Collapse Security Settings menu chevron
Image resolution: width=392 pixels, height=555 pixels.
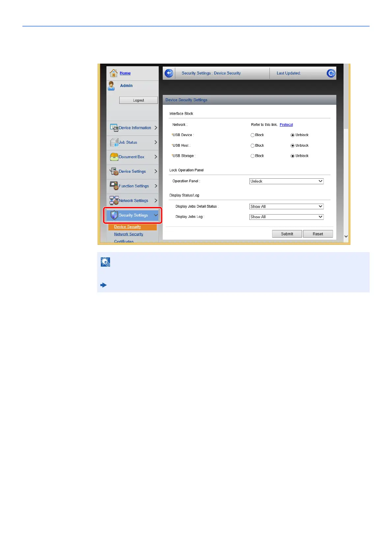[x=156, y=215]
